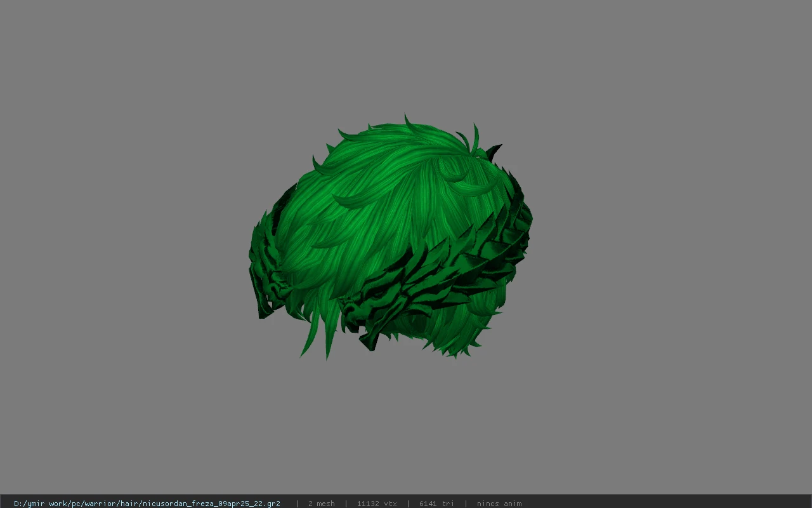The image size is (812, 508).
Task: Click the green hair 3D model
Action: click(x=390, y=238)
